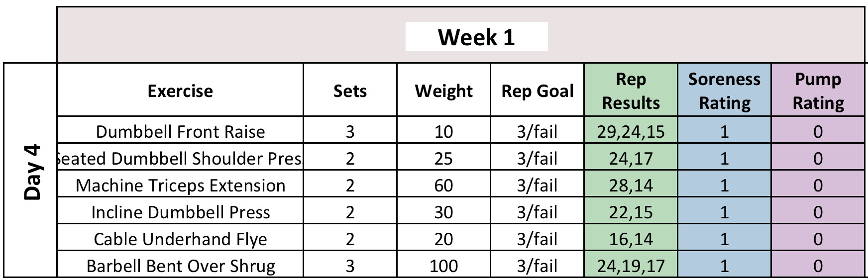Image resolution: width=868 pixels, height=279 pixels.
Task: Select the Rep Results green header cell
Action: pos(631,91)
